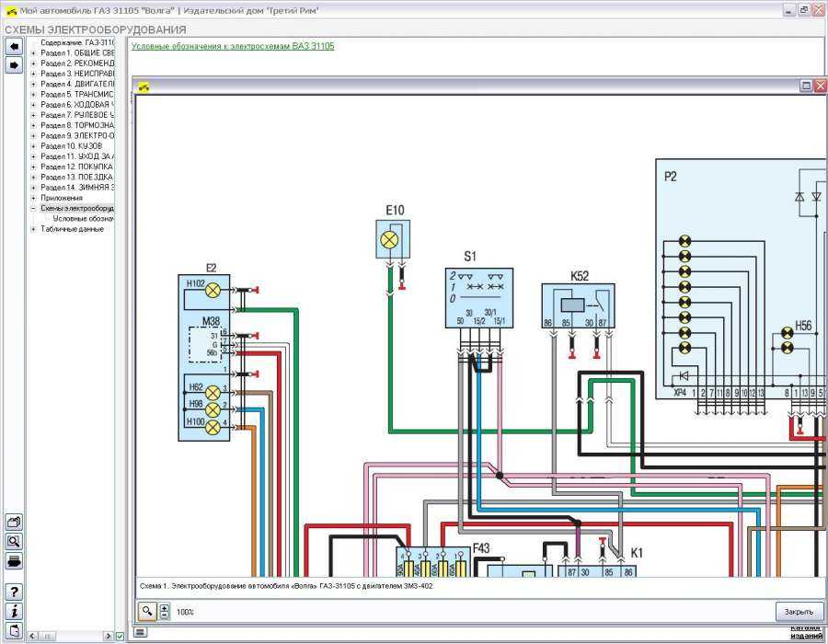Select Раздел 11. УХОД ЗА tree item

tap(77, 156)
